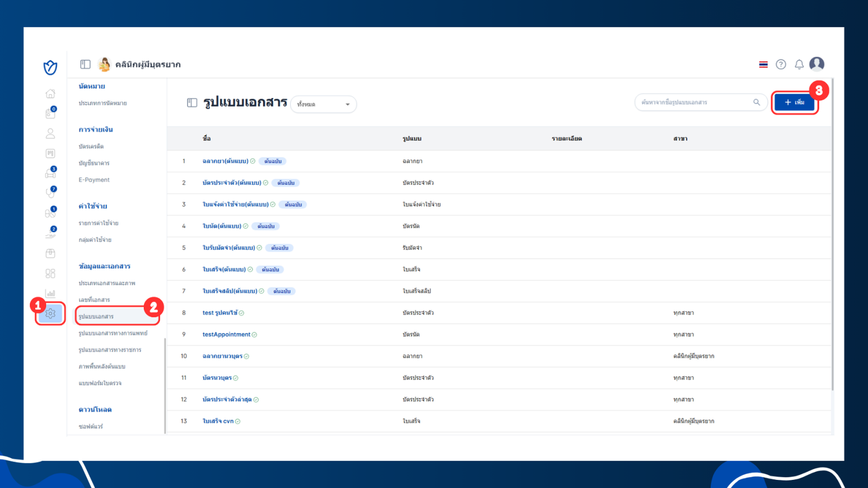The image size is (868, 488).
Task: Open the testAppointment template link
Action: click(226, 335)
